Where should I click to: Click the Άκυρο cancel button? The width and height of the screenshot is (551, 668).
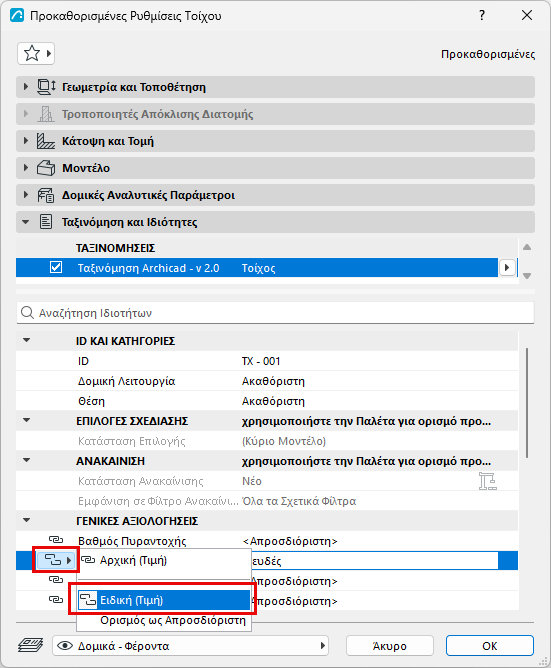pyautogui.click(x=389, y=646)
